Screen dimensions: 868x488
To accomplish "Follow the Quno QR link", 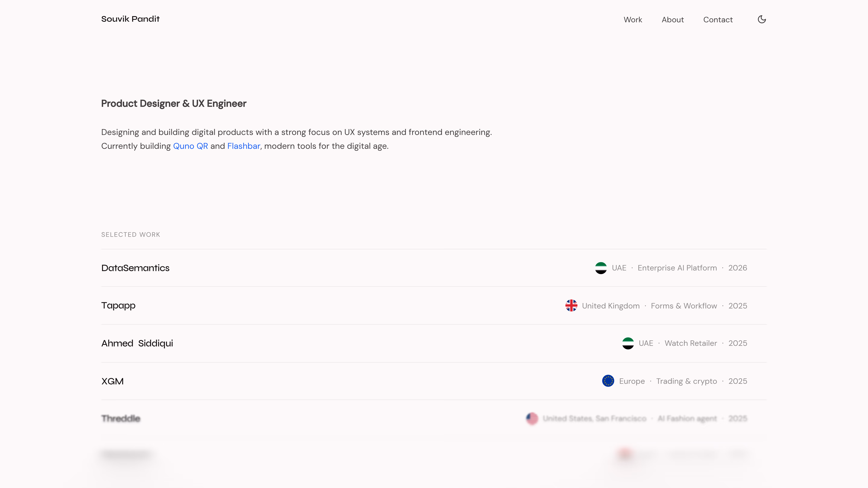I will click(x=190, y=146).
